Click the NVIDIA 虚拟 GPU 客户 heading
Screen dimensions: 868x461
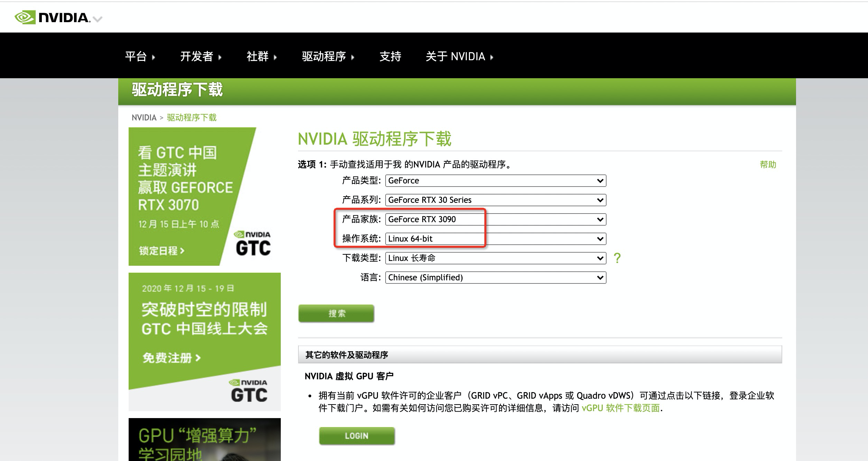click(x=349, y=376)
